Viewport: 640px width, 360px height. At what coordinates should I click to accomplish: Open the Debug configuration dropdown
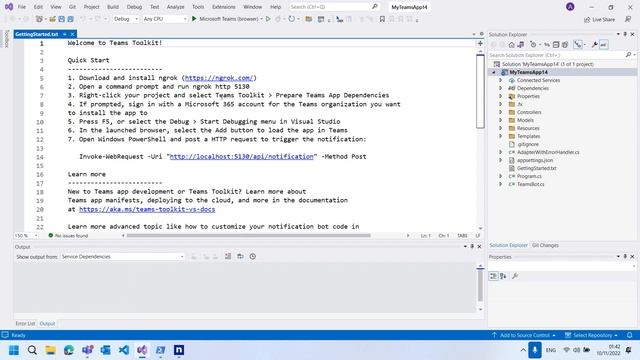[x=126, y=19]
